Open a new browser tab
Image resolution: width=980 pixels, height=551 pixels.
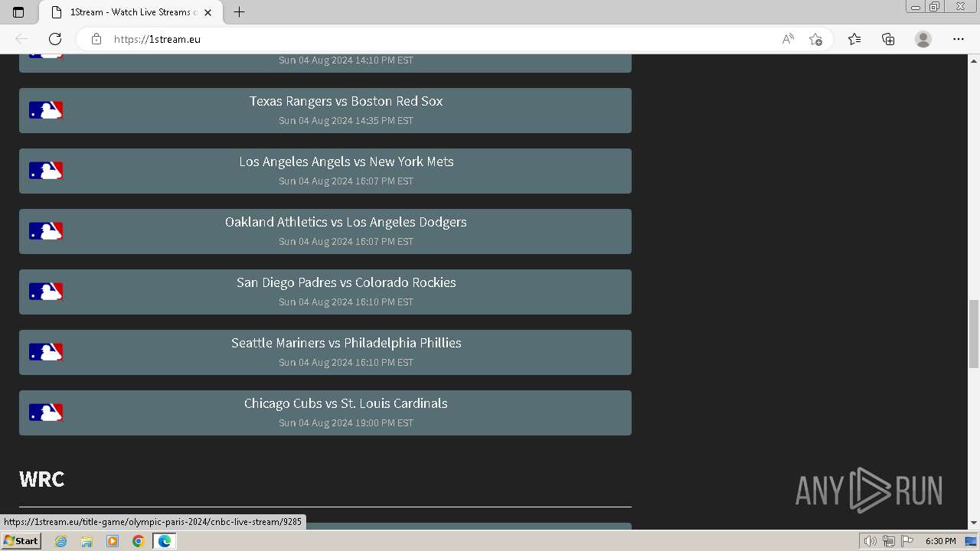[239, 12]
